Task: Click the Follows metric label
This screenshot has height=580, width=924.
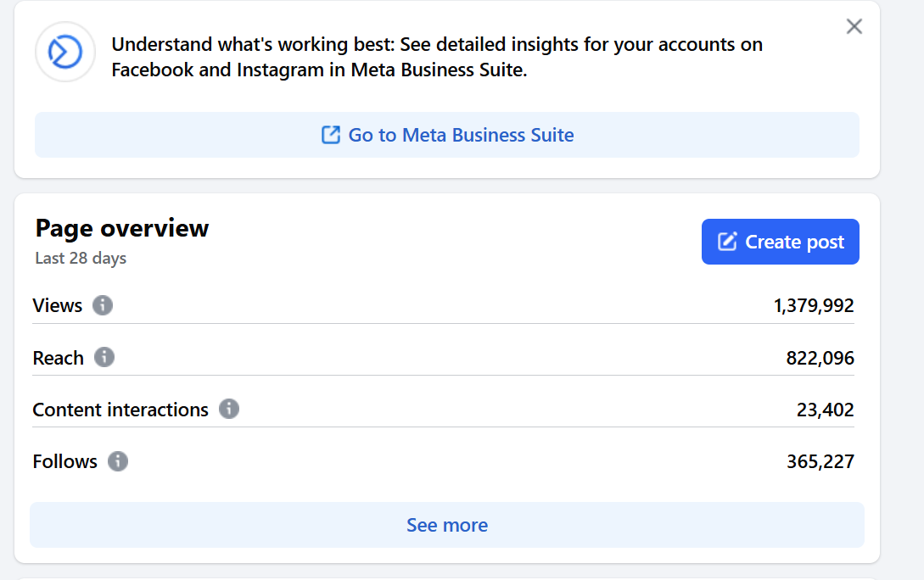Action: coord(64,461)
